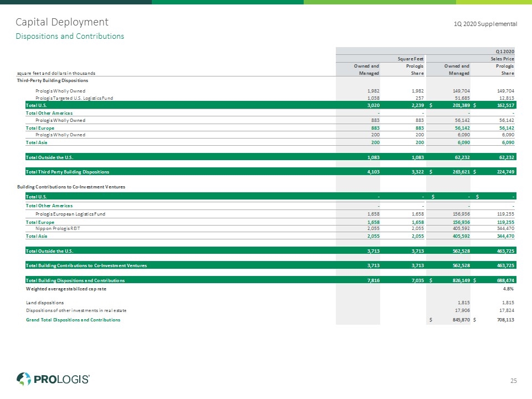The width and height of the screenshot is (532, 399).
Task: Select the 708,113 grand total Prologis share
Action: click(505, 320)
